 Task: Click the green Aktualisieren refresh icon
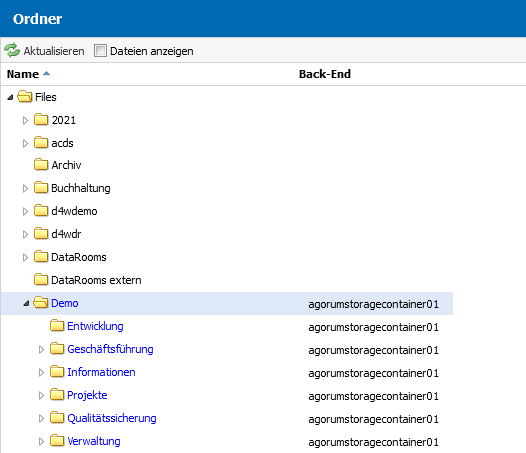(12, 51)
